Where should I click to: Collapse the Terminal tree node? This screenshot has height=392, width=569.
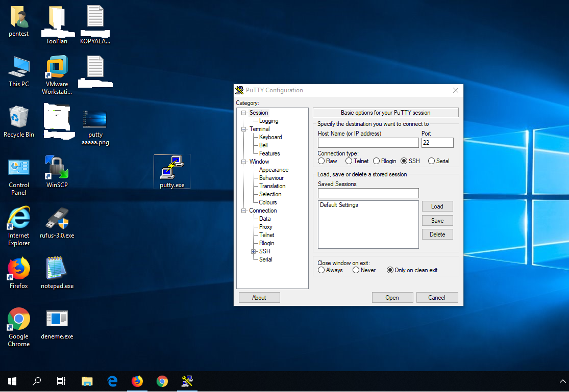(244, 129)
